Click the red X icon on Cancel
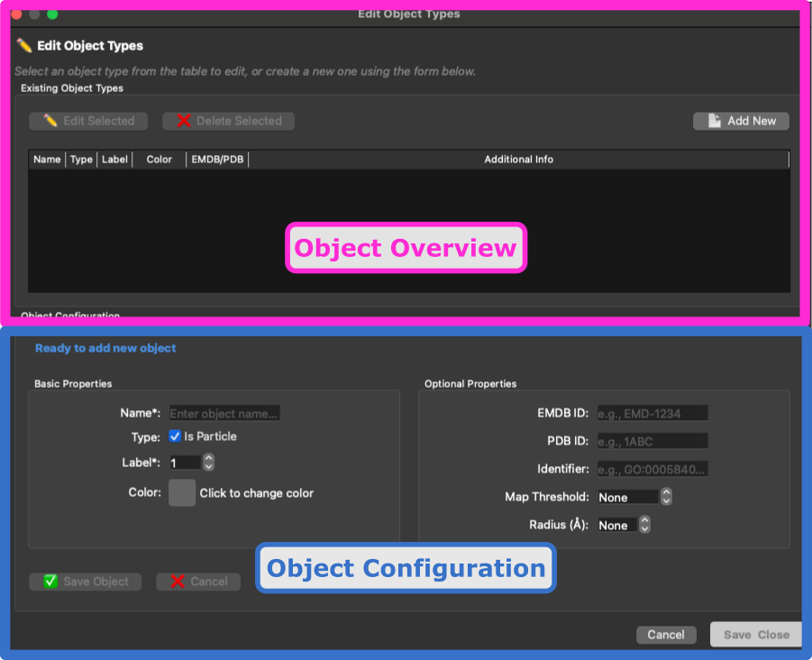This screenshot has width=812, height=660. point(177,582)
